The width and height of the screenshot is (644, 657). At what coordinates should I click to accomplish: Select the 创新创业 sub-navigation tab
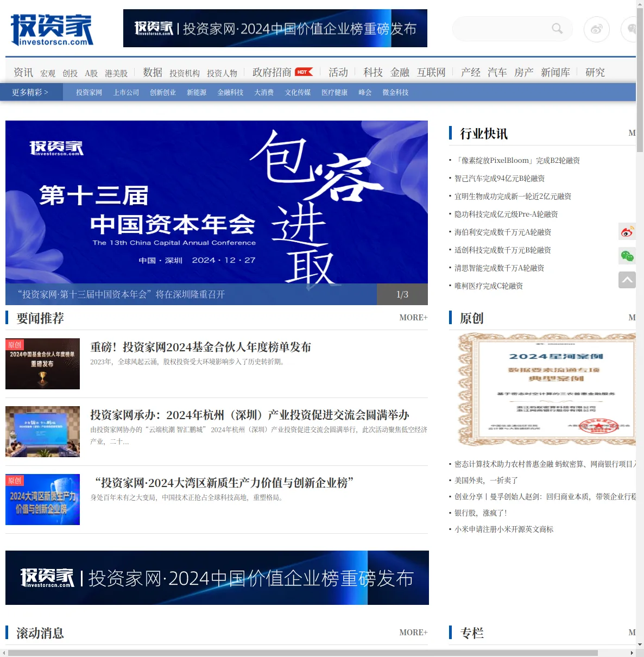click(x=163, y=92)
